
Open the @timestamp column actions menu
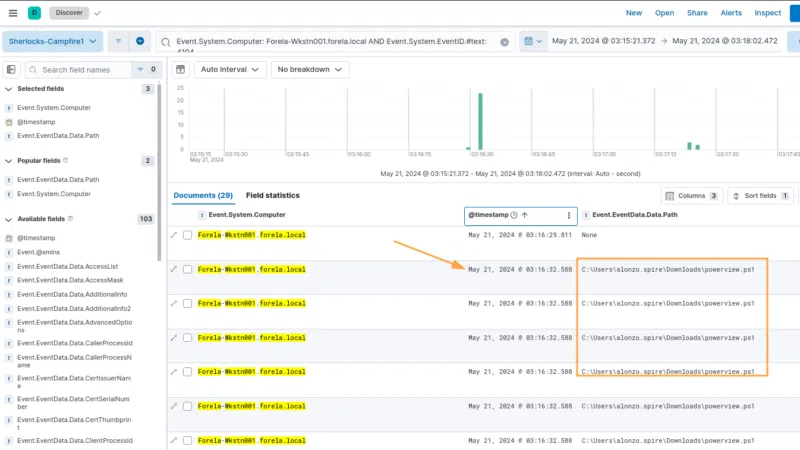tap(569, 215)
